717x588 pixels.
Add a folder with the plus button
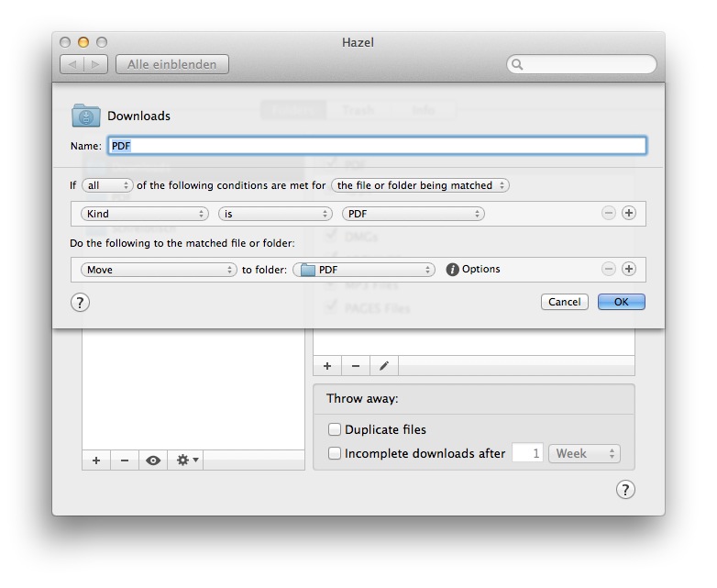96,460
